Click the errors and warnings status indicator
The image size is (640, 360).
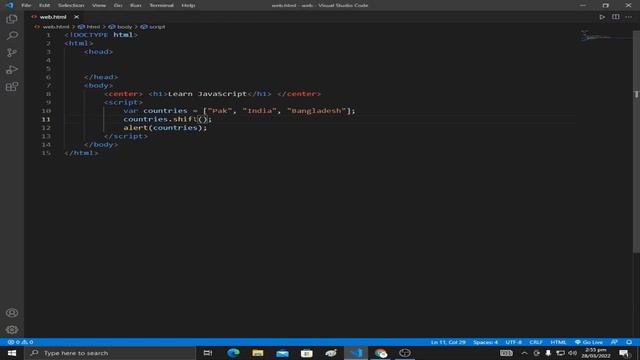(20, 342)
